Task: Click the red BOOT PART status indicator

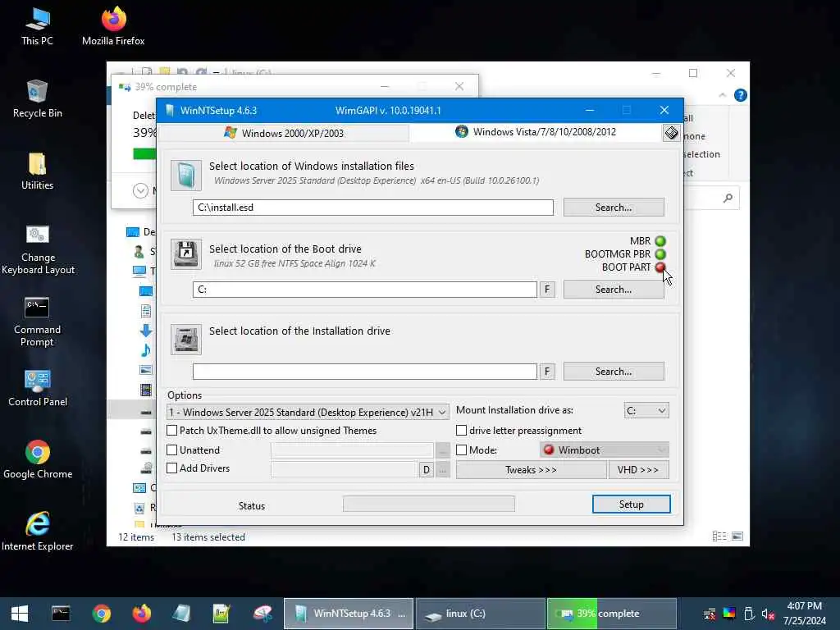Action: 660,267
